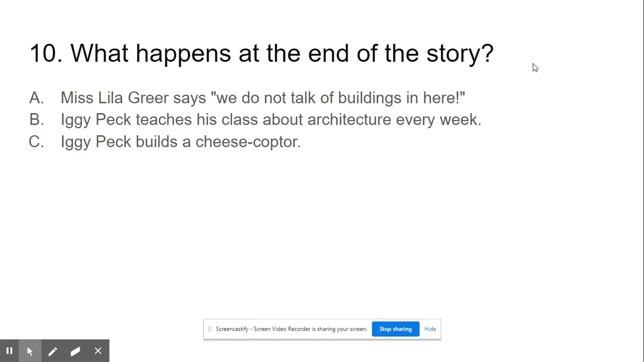Click the letter C option marker
Image resolution: width=644 pixels, height=362 pixels.
click(x=36, y=142)
